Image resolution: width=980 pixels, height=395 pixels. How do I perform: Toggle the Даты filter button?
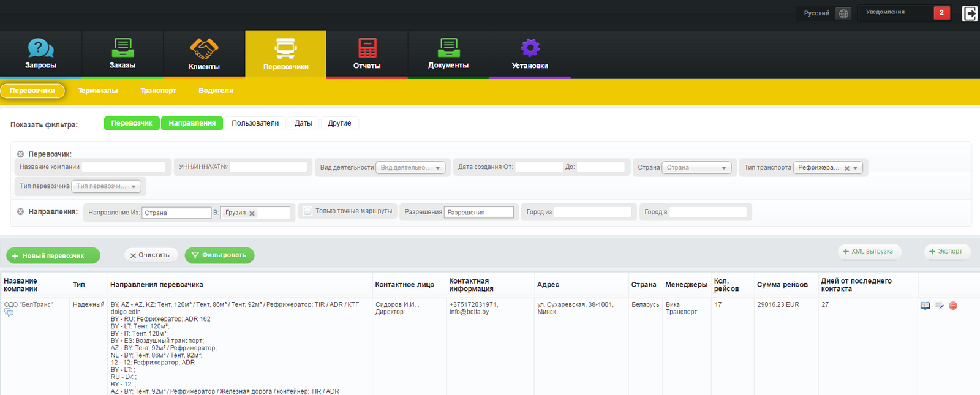tap(303, 123)
